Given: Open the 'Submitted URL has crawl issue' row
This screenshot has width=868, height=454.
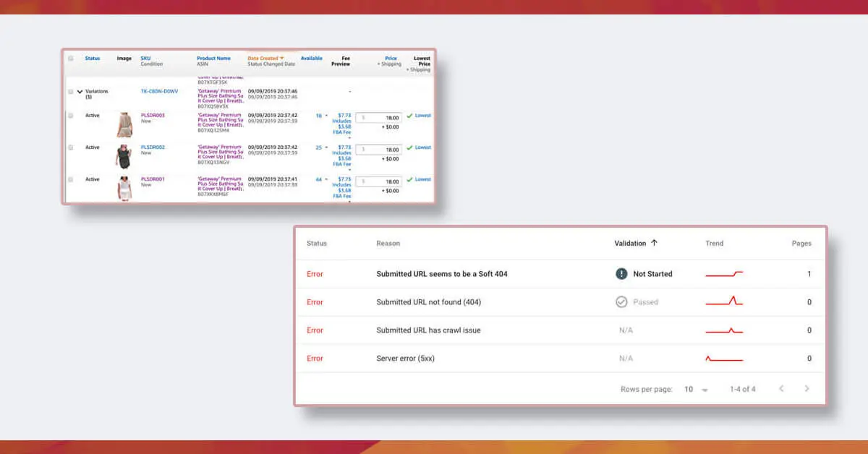Looking at the screenshot, I should [x=561, y=330].
